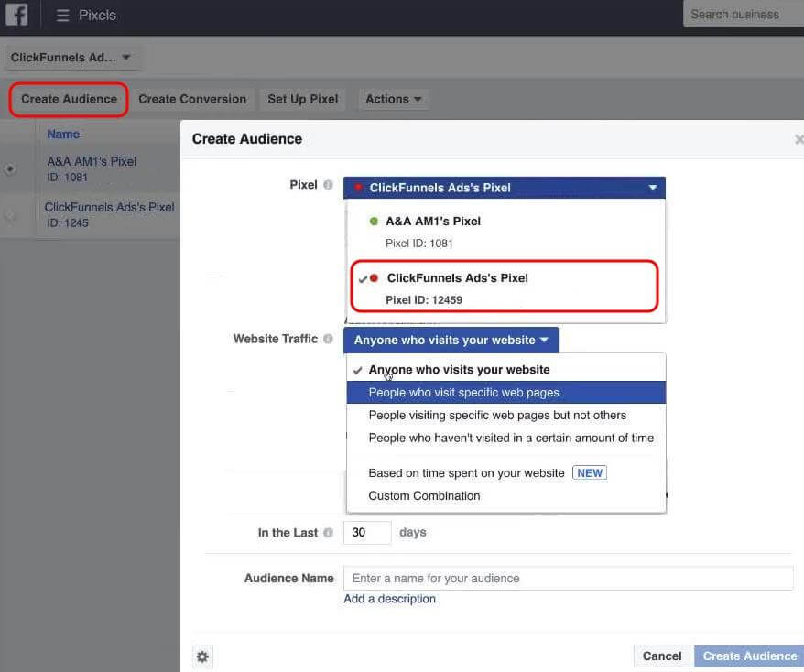Image resolution: width=804 pixels, height=672 pixels.
Task: Cancel the Create Audience dialog
Action: [662, 656]
